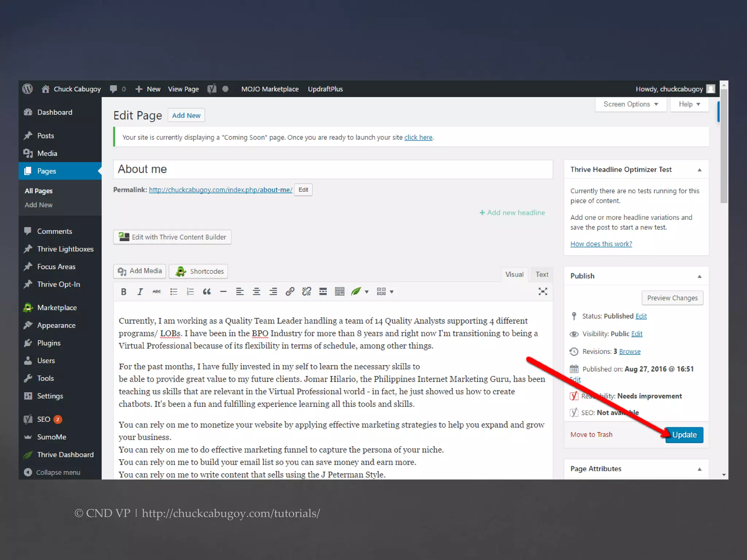Insert or edit a link
The width and height of the screenshot is (747, 560).
click(x=290, y=292)
